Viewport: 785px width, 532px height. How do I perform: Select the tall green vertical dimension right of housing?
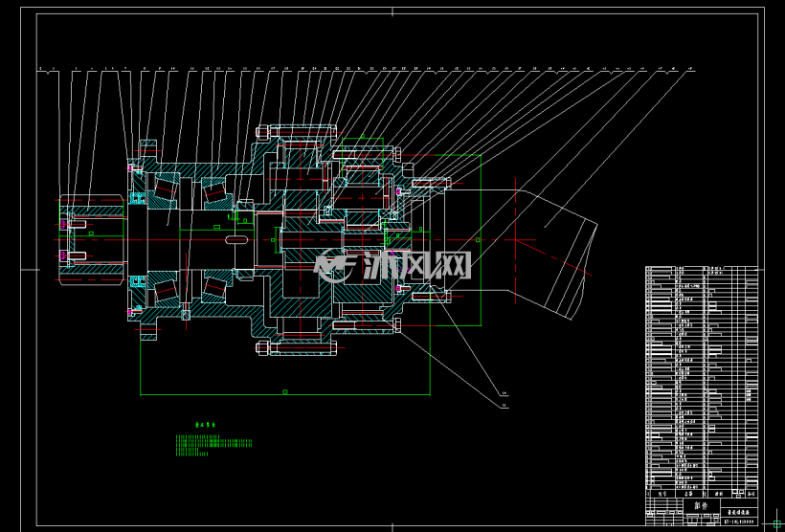point(480,240)
